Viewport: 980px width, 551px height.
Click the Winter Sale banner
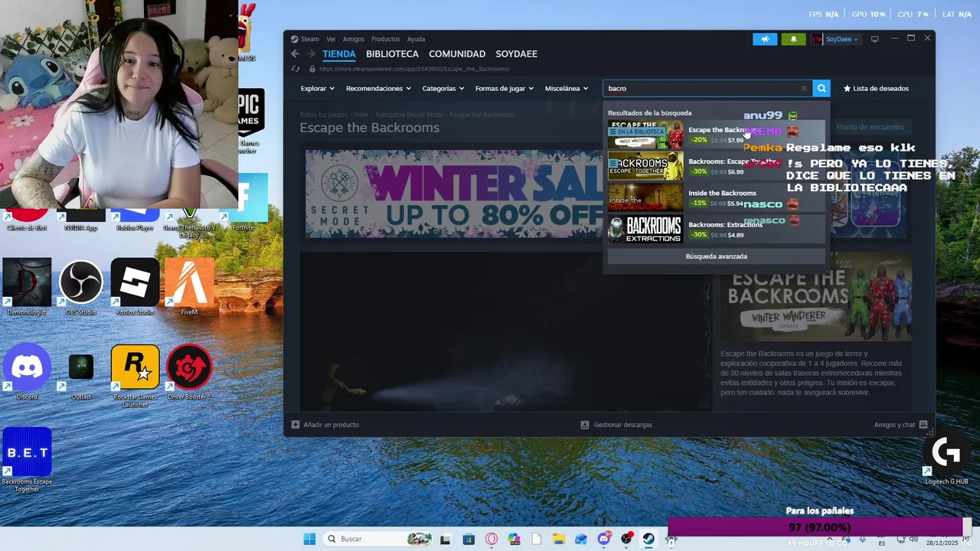454,194
